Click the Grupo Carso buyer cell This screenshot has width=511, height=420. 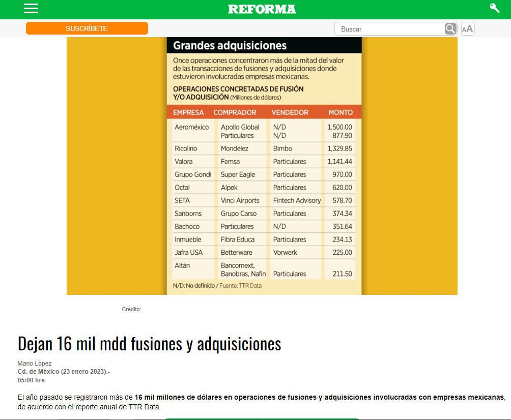click(x=238, y=214)
